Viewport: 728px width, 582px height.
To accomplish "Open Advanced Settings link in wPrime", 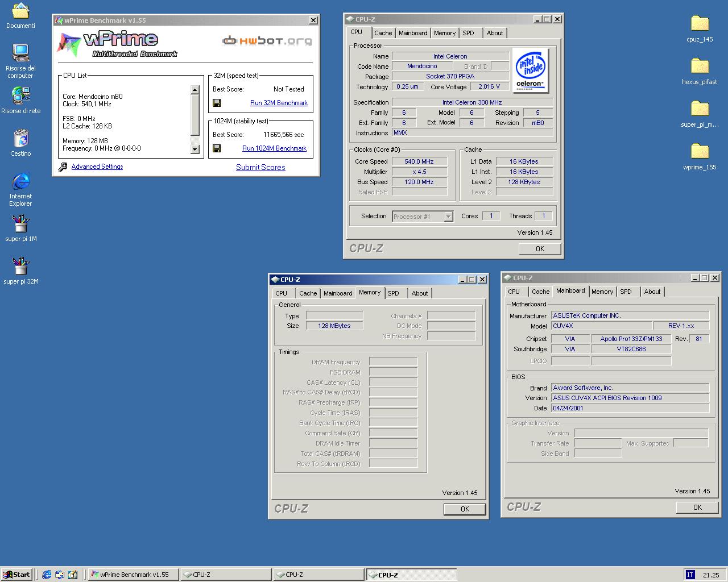I will [x=97, y=167].
